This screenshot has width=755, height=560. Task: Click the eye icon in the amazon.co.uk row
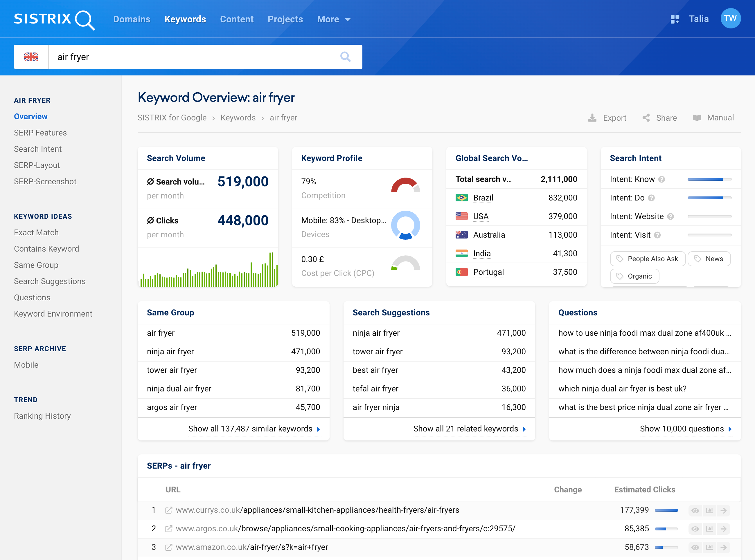[x=695, y=548]
